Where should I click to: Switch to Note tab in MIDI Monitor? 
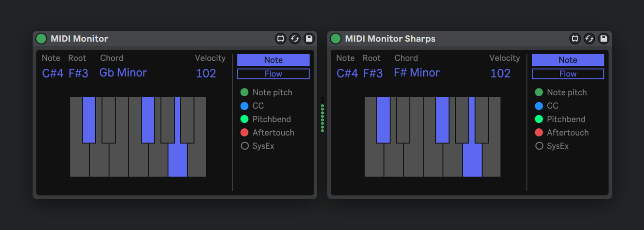point(273,60)
